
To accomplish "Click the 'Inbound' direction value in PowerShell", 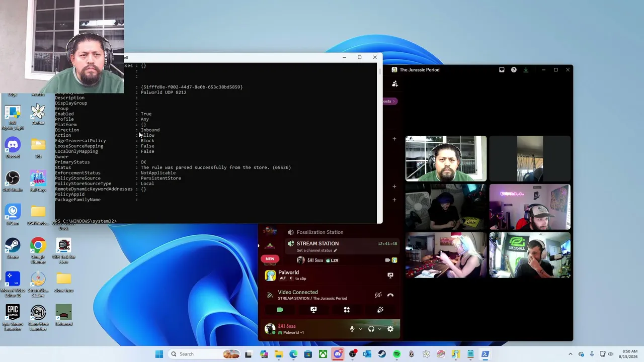I will point(150,130).
